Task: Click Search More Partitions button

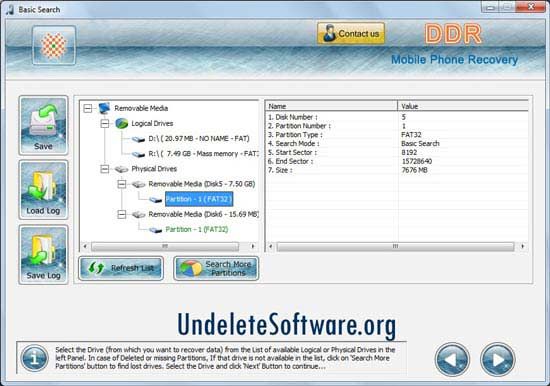Action: click(216, 268)
